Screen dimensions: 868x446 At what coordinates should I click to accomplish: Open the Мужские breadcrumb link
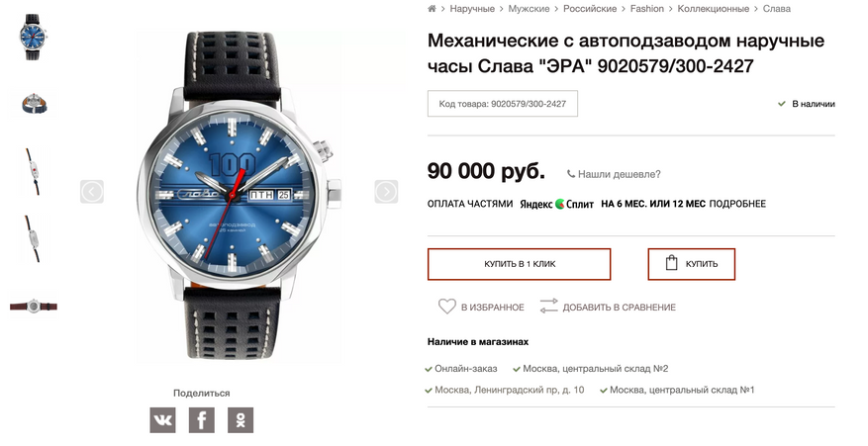pyautogui.click(x=529, y=9)
